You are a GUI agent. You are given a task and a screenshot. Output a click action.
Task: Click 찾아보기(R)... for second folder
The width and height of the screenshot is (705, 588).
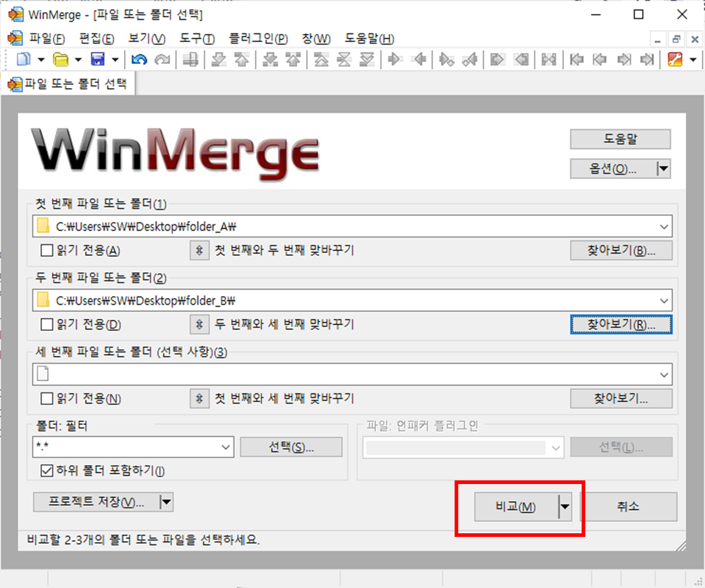coord(621,324)
